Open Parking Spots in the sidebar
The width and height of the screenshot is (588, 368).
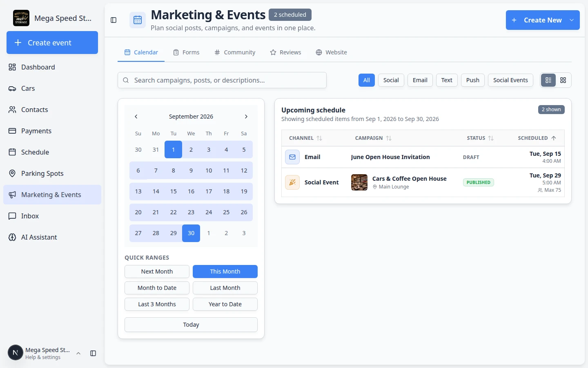click(52, 173)
